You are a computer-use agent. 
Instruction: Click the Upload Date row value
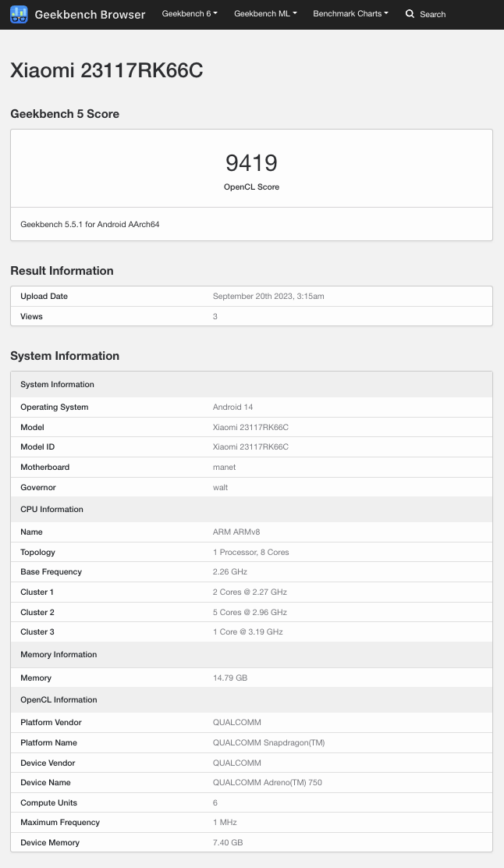[268, 296]
